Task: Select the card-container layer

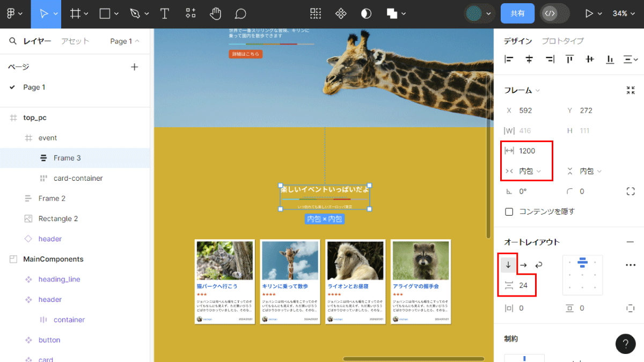Action: 78,178
